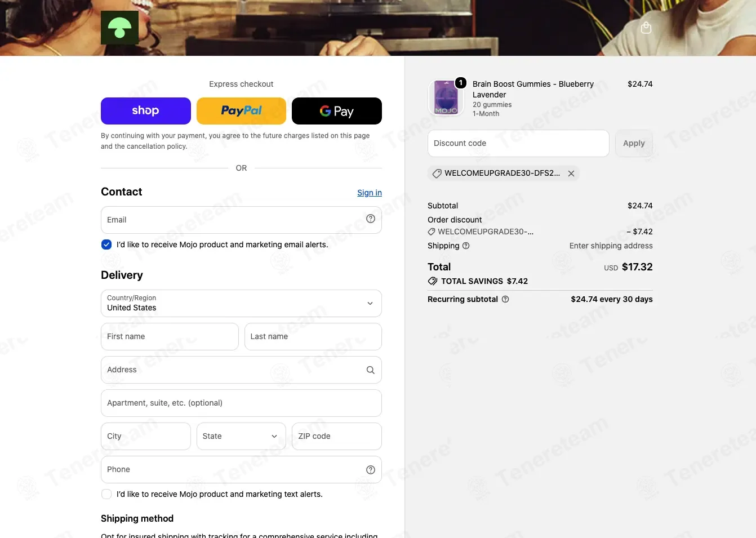
Task: Click the City input field
Action: click(x=146, y=436)
